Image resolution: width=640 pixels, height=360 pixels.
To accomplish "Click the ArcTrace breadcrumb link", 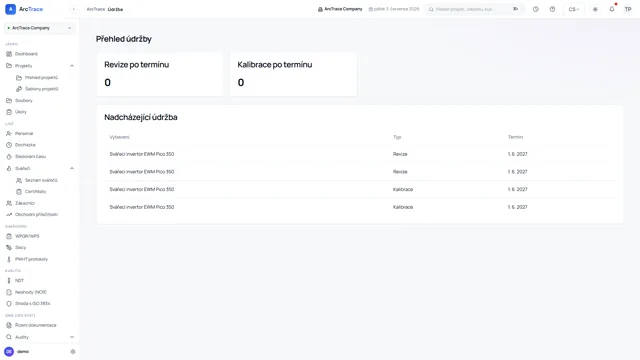I will tap(96, 9).
